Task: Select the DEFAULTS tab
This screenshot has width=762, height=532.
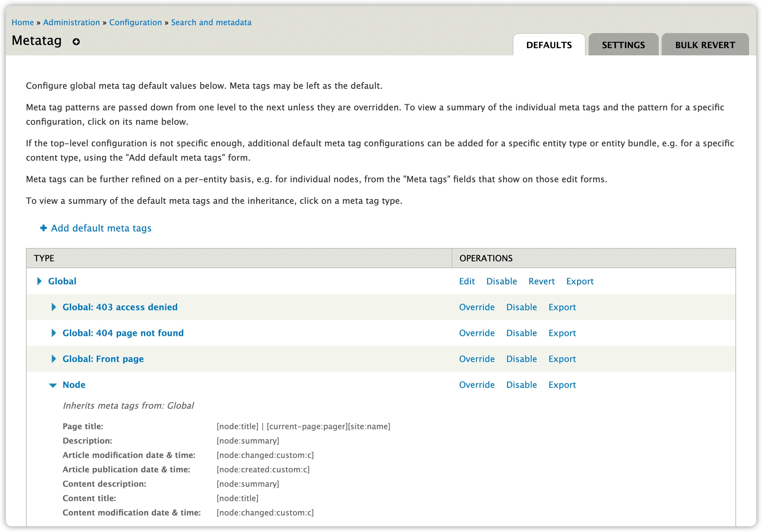Action: tap(549, 45)
